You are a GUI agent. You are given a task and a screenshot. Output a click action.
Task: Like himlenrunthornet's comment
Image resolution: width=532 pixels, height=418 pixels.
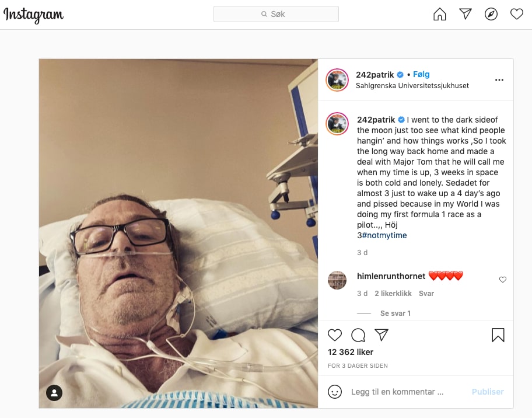[503, 280]
